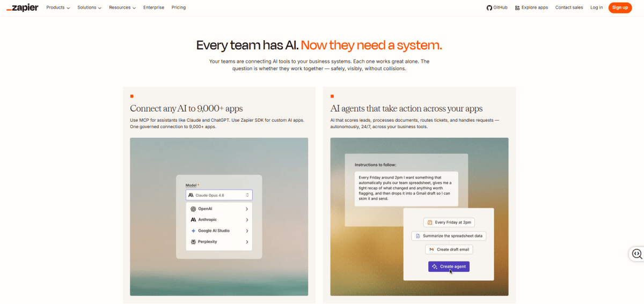Expand the OpenAI submenu arrow
Viewport: 644px width, 304px height.
tap(247, 209)
